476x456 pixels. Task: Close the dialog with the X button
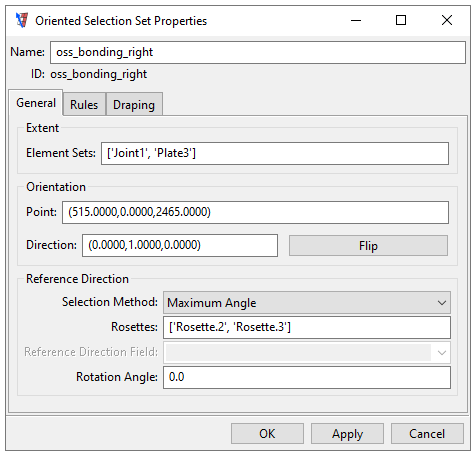(447, 20)
